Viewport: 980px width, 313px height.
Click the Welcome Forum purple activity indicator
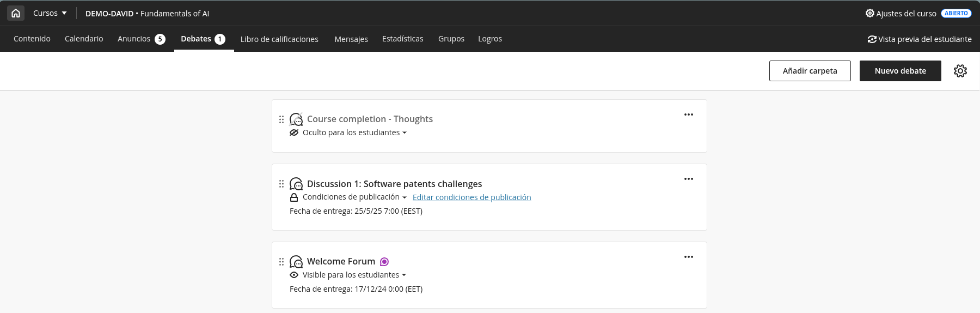coord(384,262)
